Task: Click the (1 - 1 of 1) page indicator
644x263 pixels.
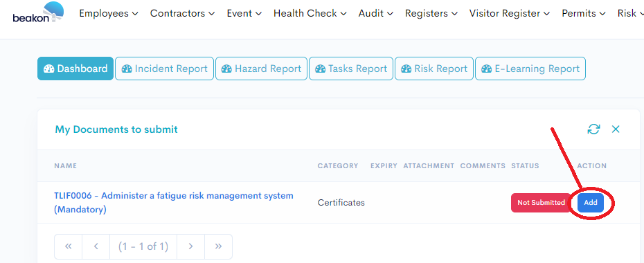Action: (x=143, y=246)
